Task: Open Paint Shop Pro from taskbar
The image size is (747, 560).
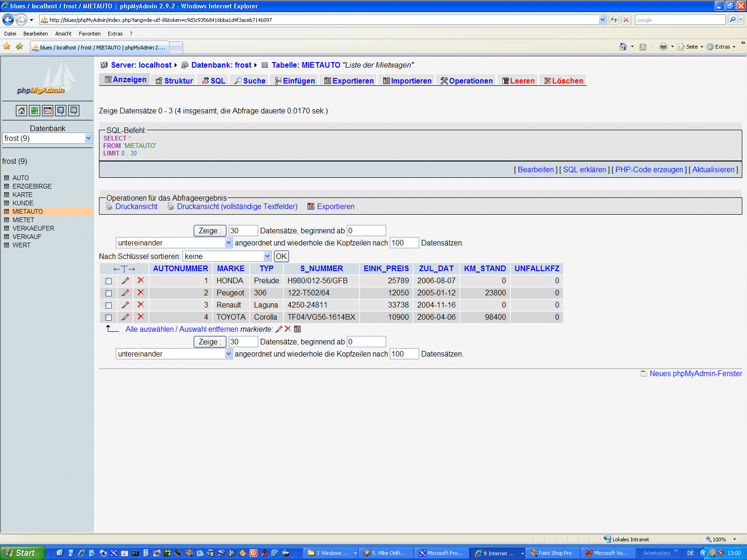Action: (x=553, y=553)
